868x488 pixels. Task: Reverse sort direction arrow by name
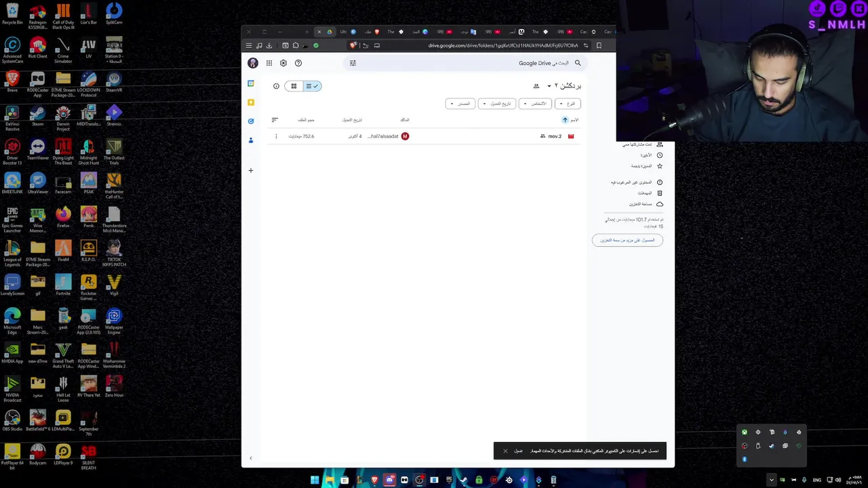(565, 120)
